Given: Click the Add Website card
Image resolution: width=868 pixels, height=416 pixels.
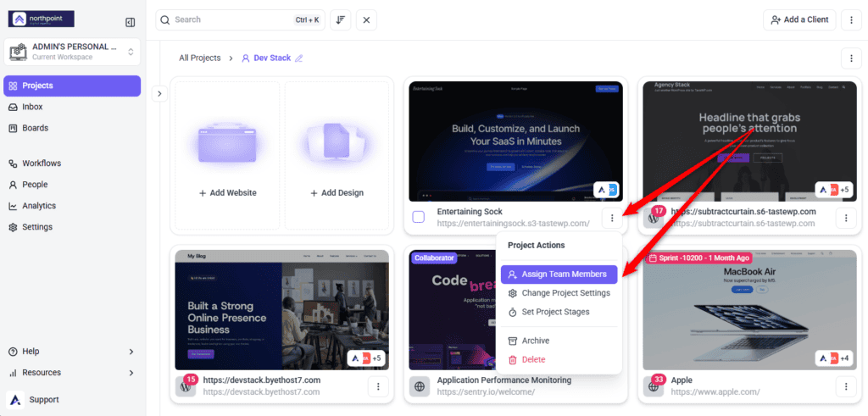Looking at the screenshot, I should [x=227, y=155].
